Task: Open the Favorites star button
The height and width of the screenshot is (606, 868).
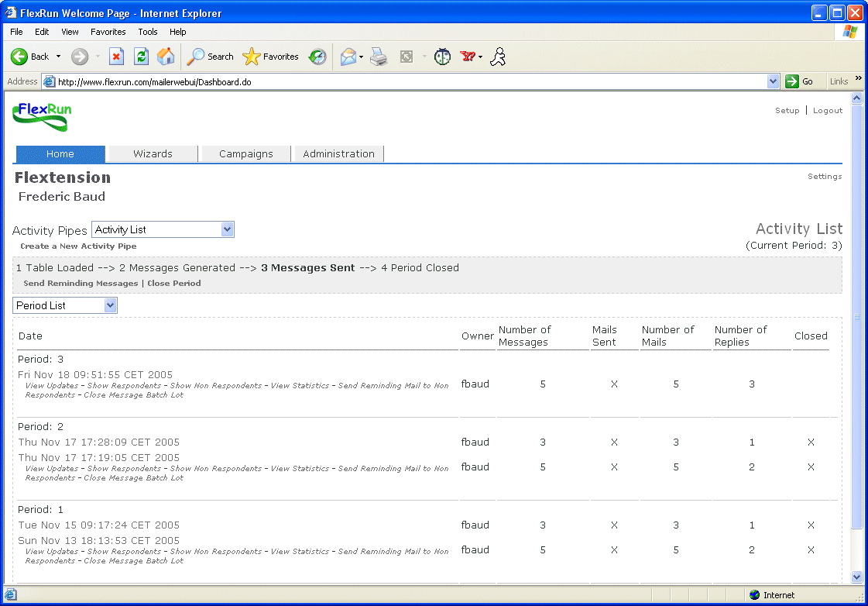Action: point(271,57)
